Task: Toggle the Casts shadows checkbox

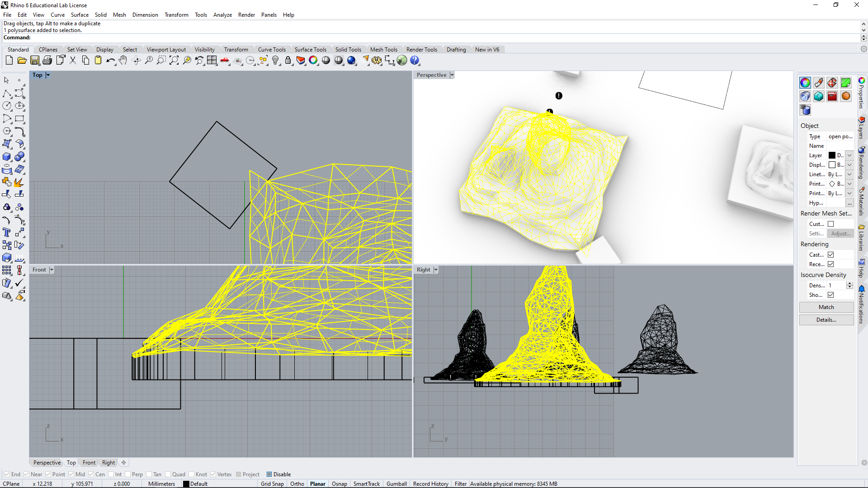Action: [x=830, y=254]
